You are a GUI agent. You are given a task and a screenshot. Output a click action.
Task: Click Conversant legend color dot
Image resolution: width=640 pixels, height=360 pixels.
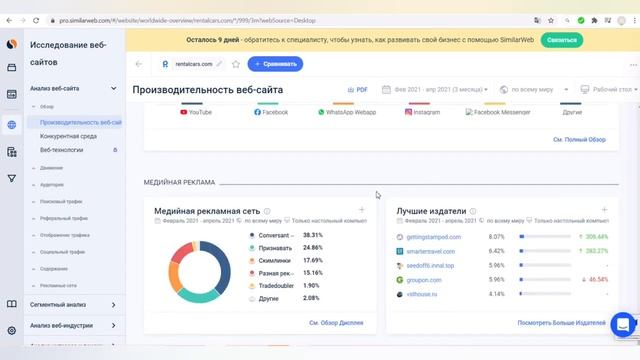point(252,235)
